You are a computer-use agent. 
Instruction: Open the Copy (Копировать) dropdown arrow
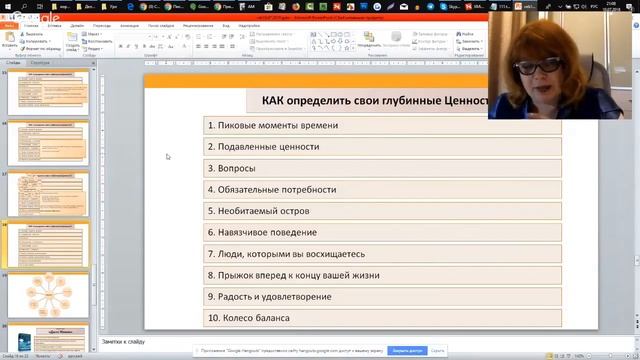pos(50,41)
